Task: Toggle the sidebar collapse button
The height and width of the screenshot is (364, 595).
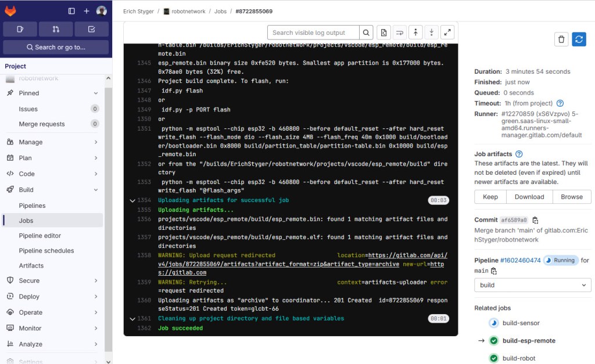Action: 71,11
